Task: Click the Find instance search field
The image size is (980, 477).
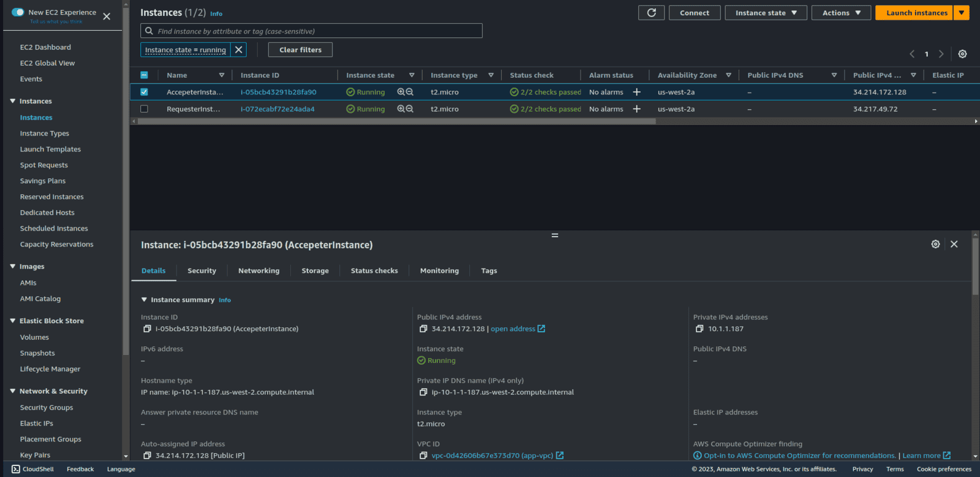Action: (x=312, y=31)
